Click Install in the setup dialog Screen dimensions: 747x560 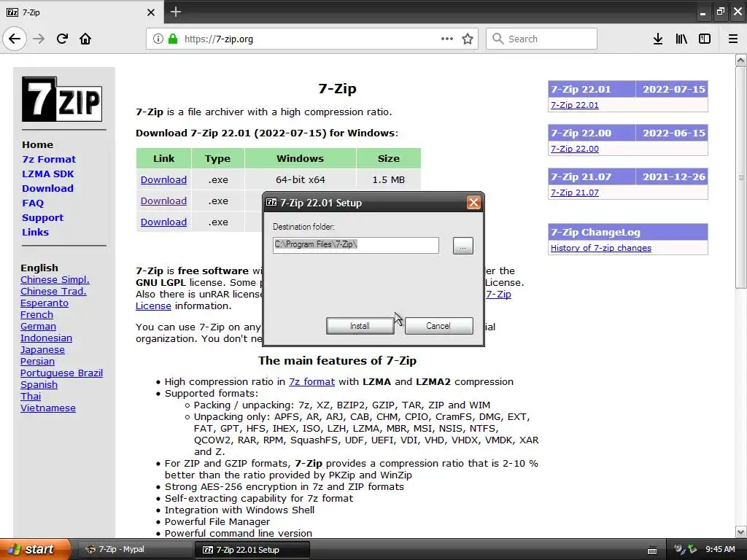pyautogui.click(x=360, y=326)
